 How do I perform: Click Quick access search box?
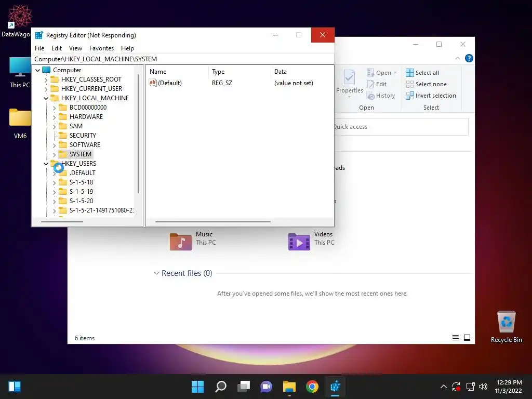401,127
